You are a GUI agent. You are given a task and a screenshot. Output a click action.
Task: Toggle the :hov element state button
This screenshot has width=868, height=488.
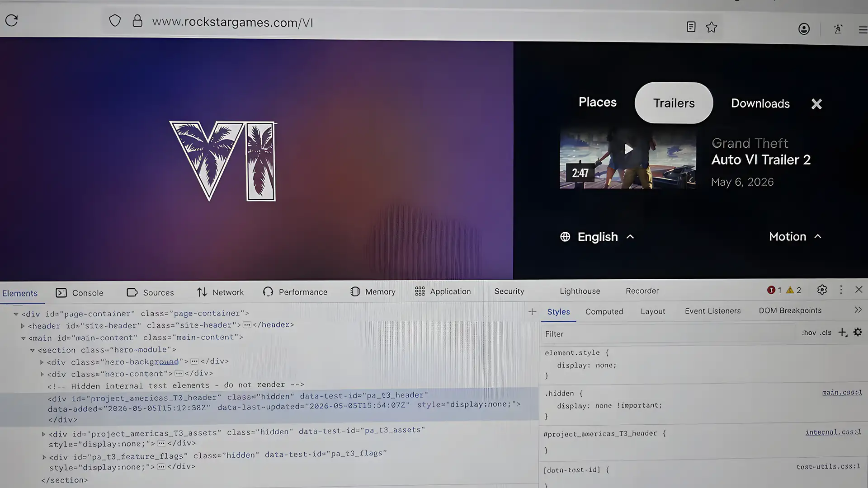pos(809,333)
